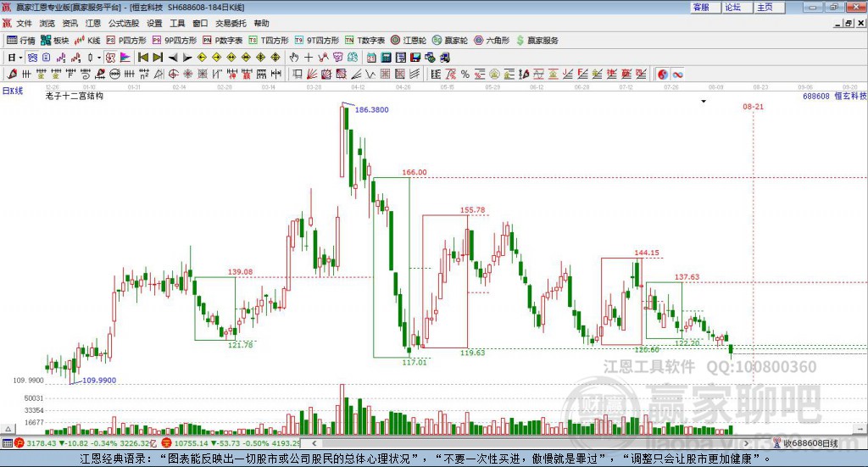Click the 186.3800 peak price label
868x467 pixels.
(x=371, y=109)
